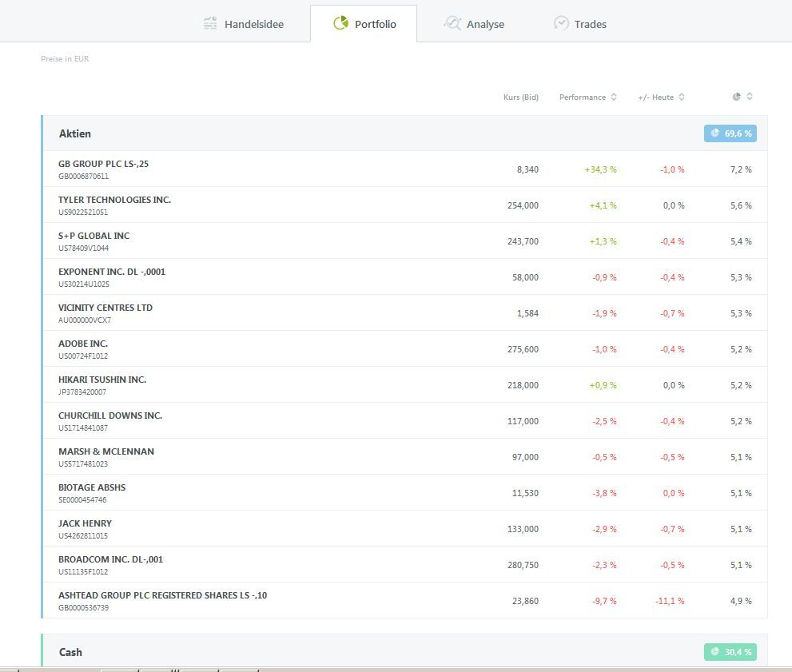Click the Analyse magnifier chart icon
792x672 pixels.
pyautogui.click(x=452, y=23)
